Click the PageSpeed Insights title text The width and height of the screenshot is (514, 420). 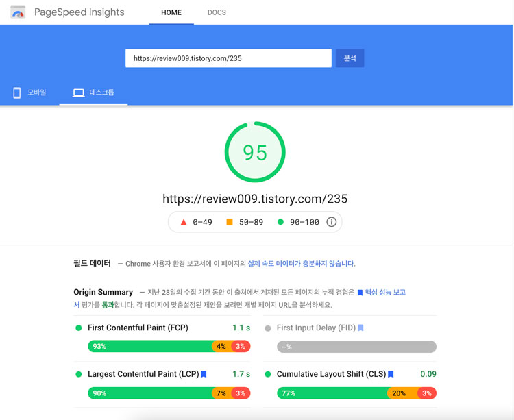pos(79,12)
